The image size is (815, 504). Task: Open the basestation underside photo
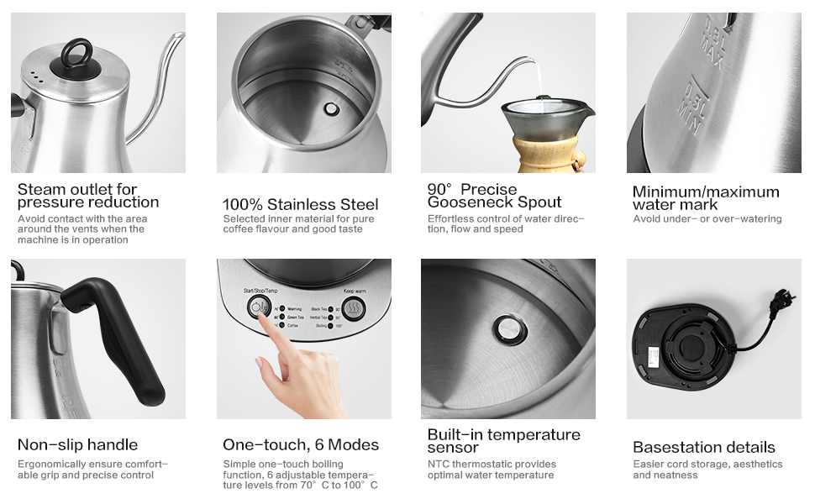tap(714, 339)
